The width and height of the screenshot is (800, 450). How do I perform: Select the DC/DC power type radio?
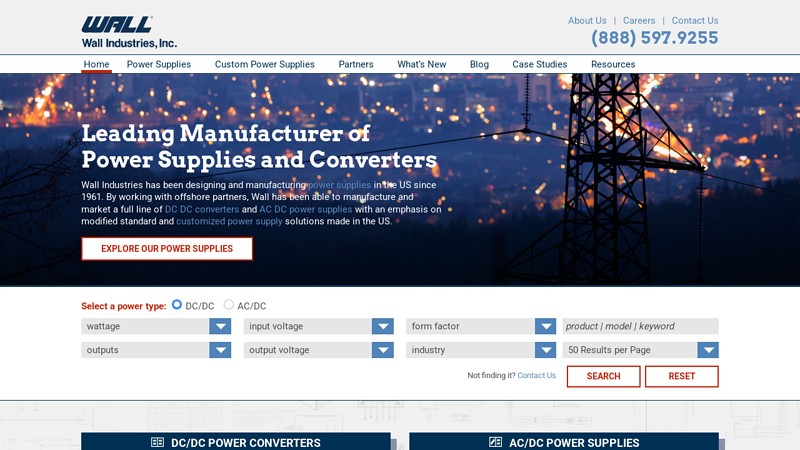click(177, 305)
